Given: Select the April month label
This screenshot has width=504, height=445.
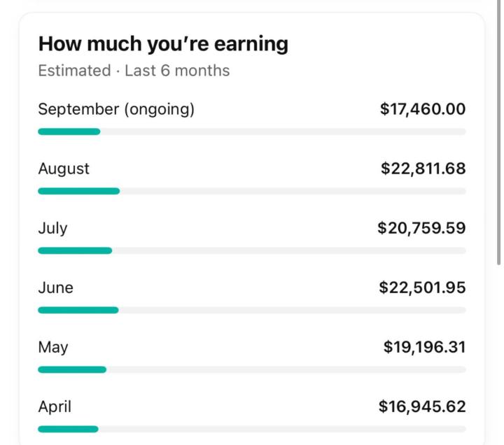Looking at the screenshot, I should (x=55, y=407).
